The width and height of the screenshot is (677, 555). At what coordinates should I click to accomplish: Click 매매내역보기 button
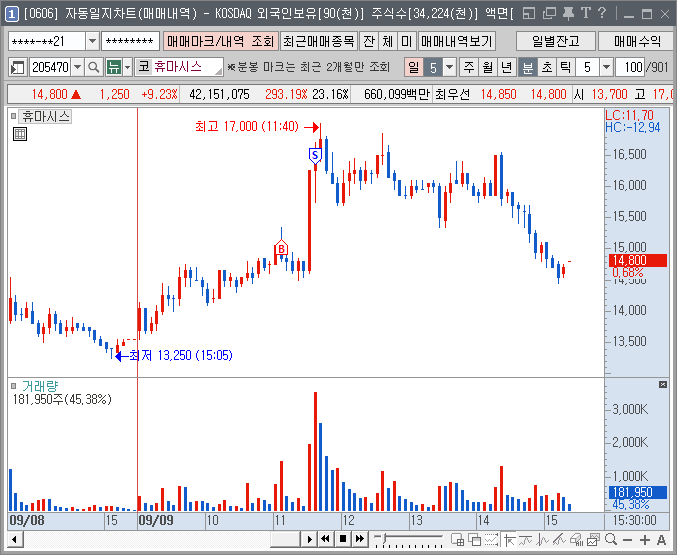click(457, 41)
